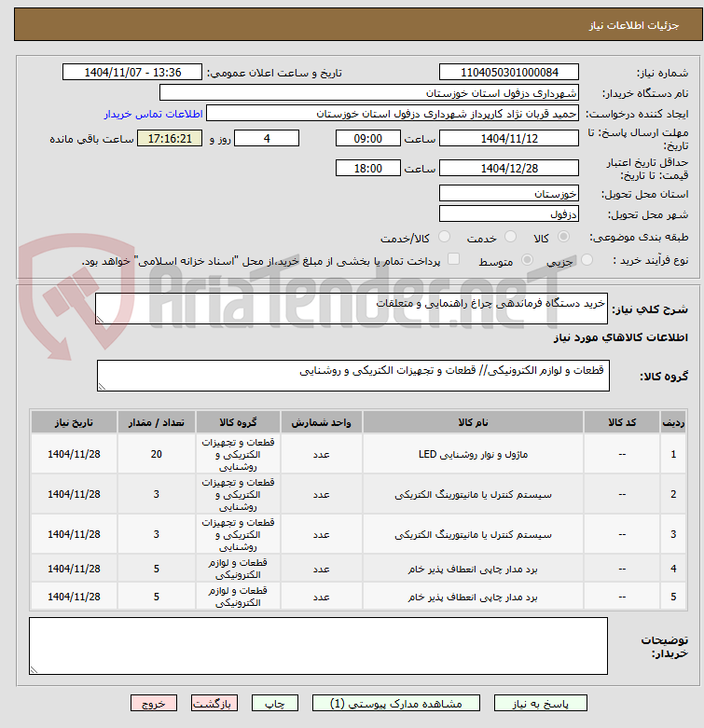Click the resize grip of شرح کلی نیاز box
The width and height of the screenshot is (704, 728).
coord(100,320)
